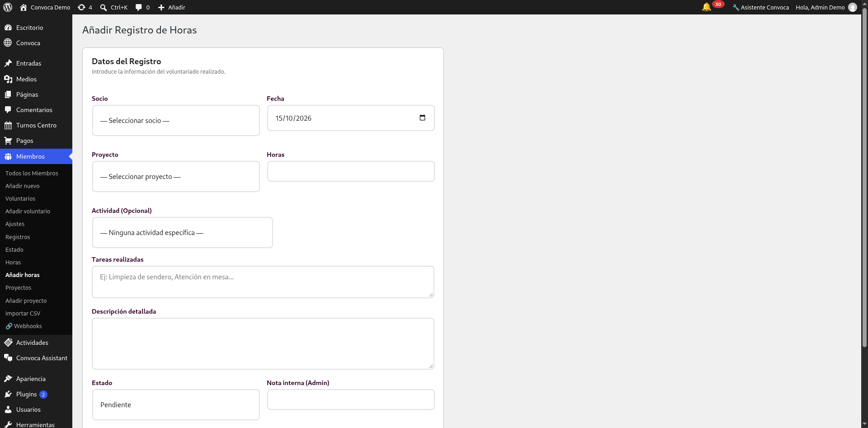Open the Ctrl+K search icon
This screenshot has height=428, width=868.
[x=104, y=7]
